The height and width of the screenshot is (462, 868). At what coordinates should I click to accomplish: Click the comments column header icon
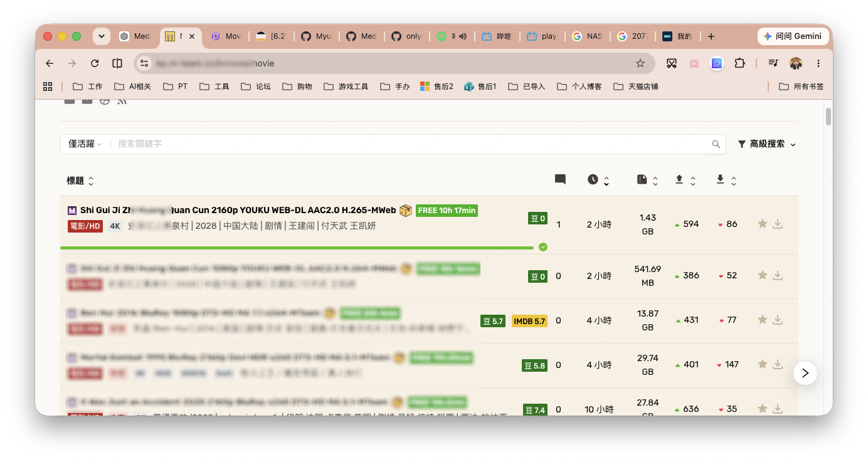[560, 180]
